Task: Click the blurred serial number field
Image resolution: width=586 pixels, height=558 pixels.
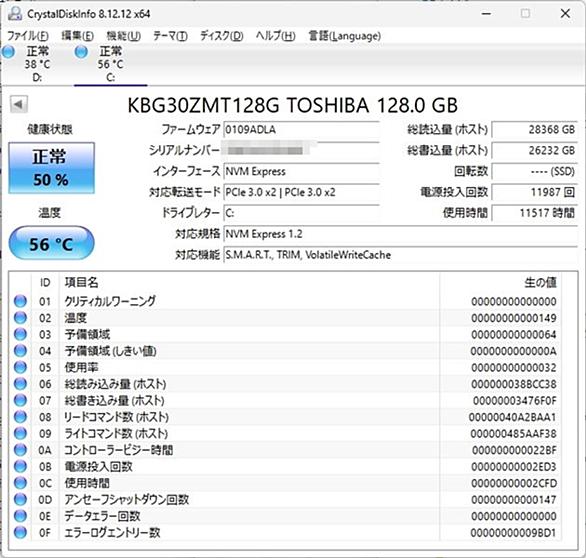Action: [301, 150]
